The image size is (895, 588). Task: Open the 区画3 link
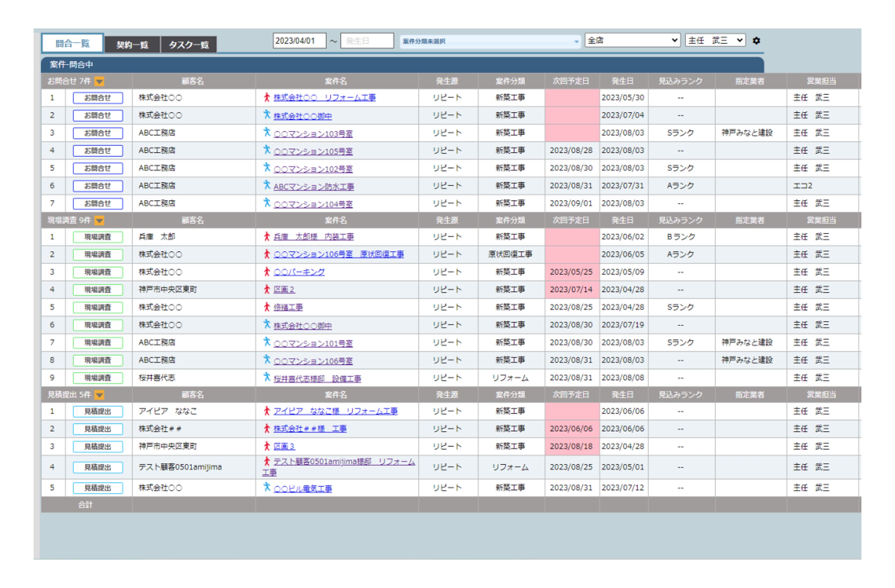[x=284, y=446]
